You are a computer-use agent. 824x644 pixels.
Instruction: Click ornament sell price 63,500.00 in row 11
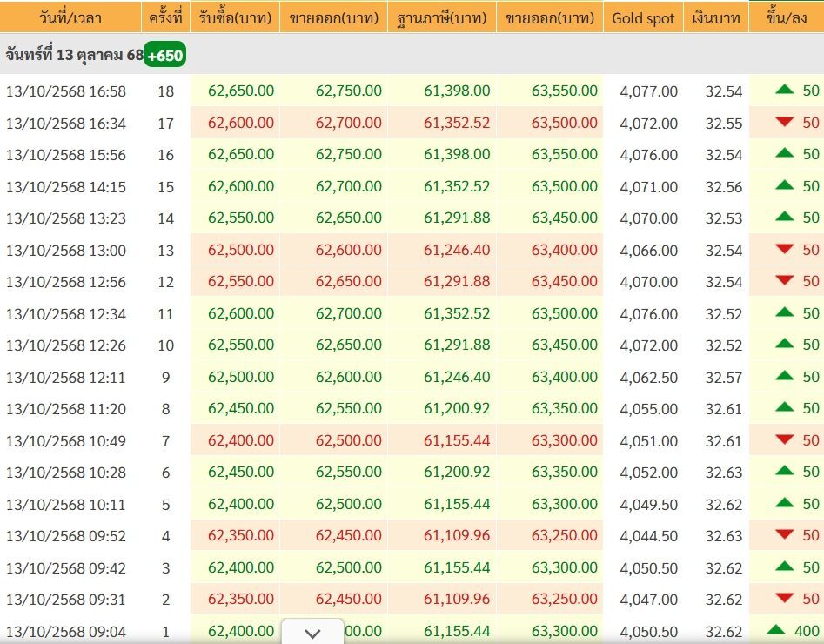click(565, 313)
